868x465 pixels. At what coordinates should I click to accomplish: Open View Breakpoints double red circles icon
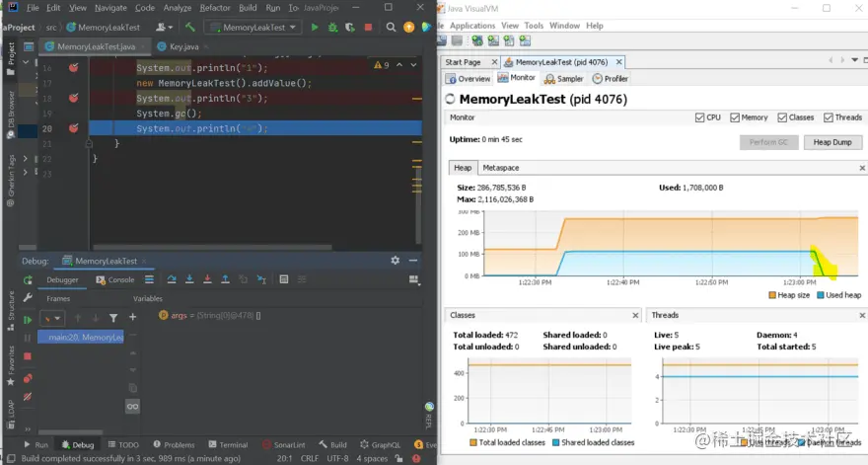pos(28,378)
